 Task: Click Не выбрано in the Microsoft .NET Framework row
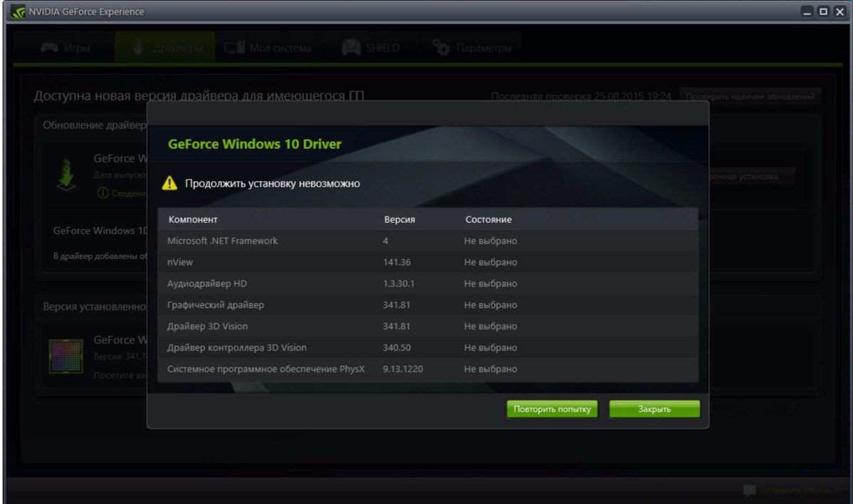pyautogui.click(x=491, y=241)
